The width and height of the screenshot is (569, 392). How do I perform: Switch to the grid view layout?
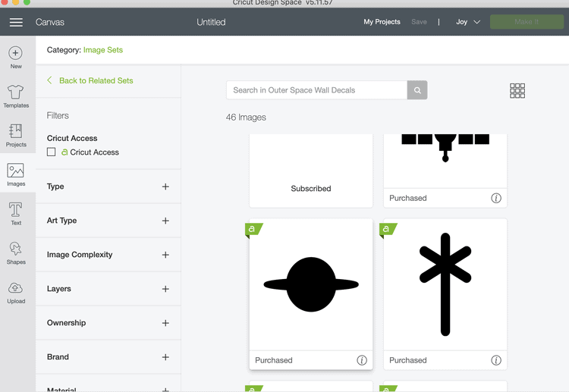pyautogui.click(x=517, y=91)
